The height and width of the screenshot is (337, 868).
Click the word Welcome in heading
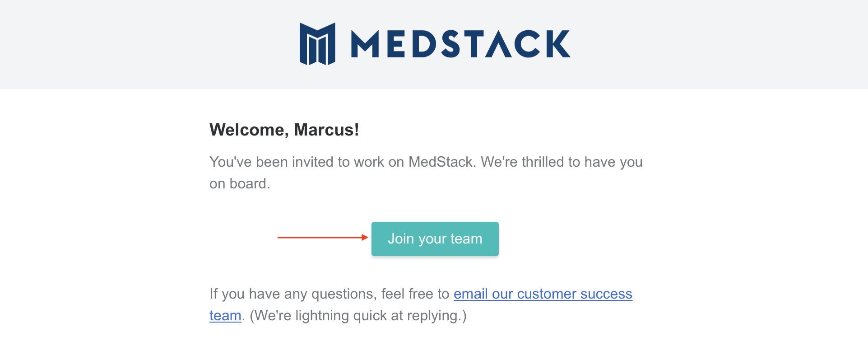[x=247, y=130]
